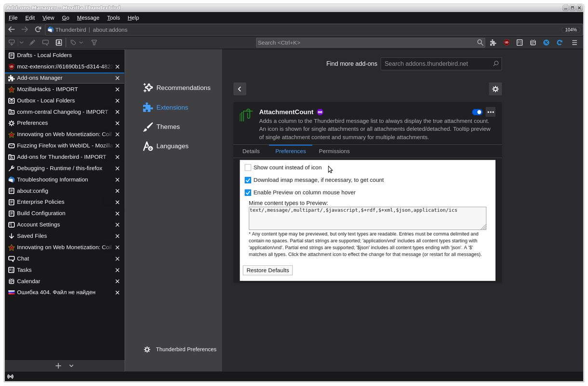Open the Address Book toolbar icon
The image size is (588, 386).
[x=59, y=42]
